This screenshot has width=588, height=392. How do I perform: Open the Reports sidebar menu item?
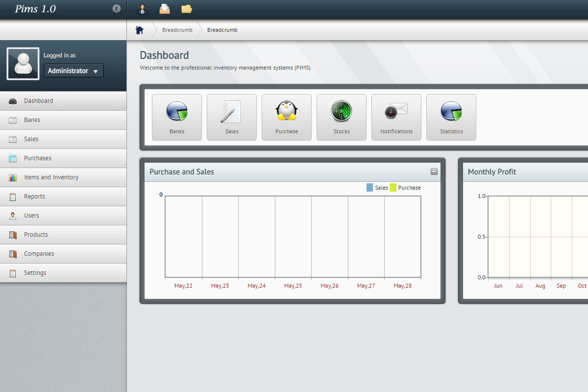click(34, 196)
